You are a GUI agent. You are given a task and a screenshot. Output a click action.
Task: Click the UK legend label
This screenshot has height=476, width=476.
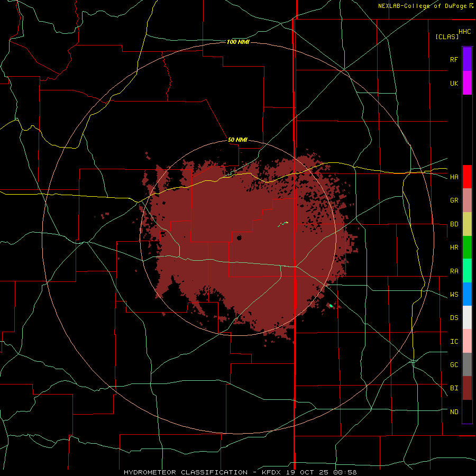pyautogui.click(x=454, y=83)
